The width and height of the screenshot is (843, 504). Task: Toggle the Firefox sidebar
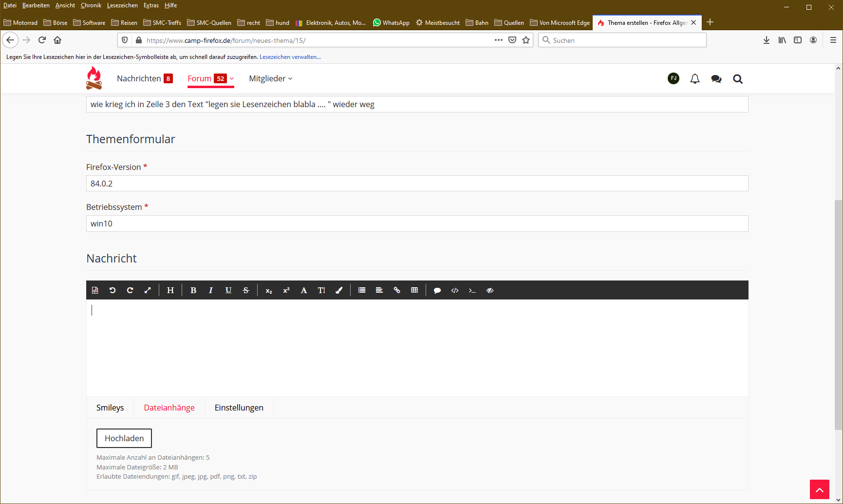798,40
